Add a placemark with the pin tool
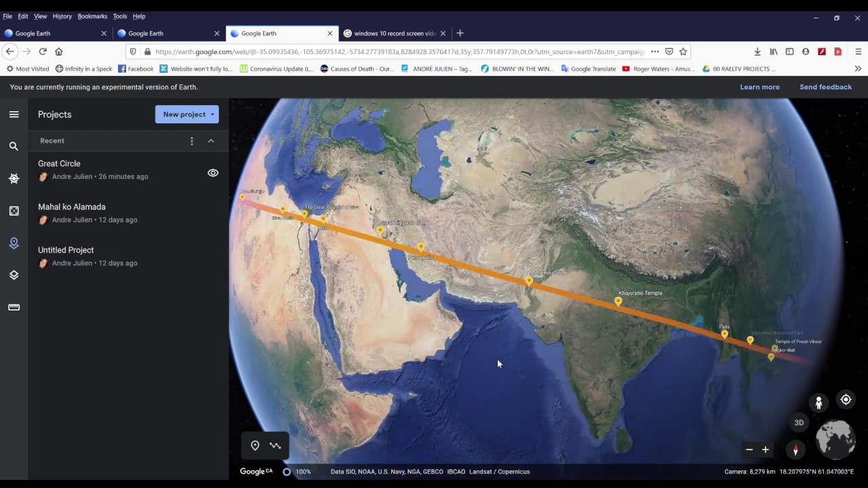 255,445
